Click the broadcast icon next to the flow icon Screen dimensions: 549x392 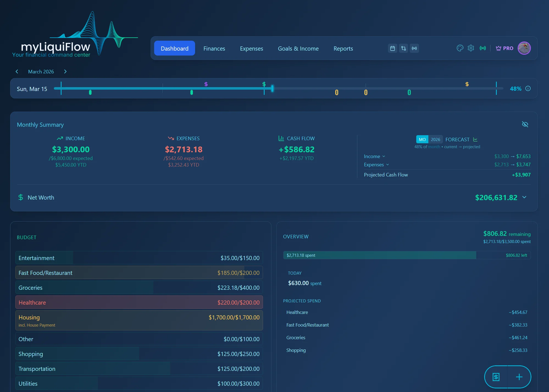(x=414, y=48)
